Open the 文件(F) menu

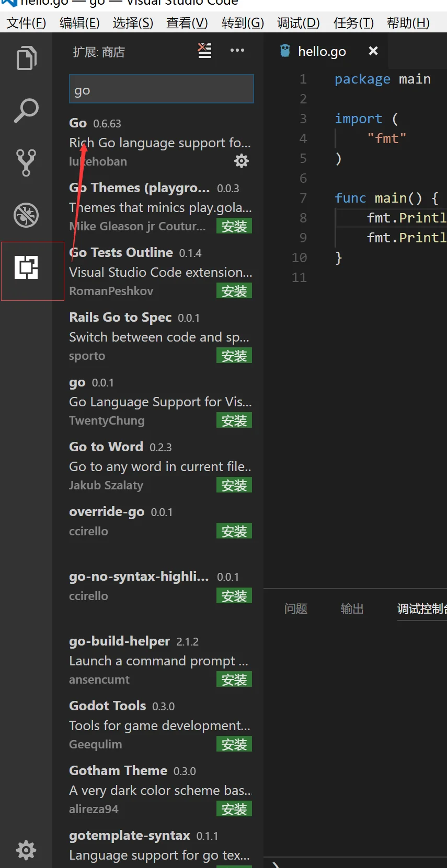pos(26,23)
